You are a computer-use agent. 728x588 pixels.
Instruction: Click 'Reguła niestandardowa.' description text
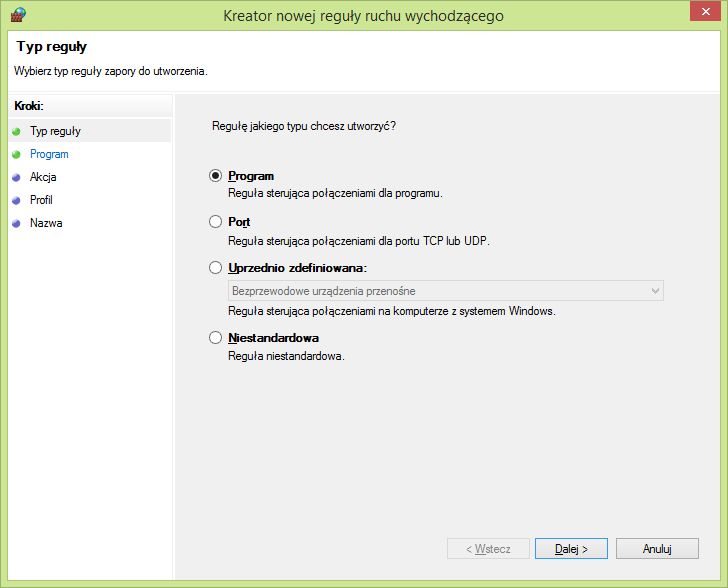(286, 356)
